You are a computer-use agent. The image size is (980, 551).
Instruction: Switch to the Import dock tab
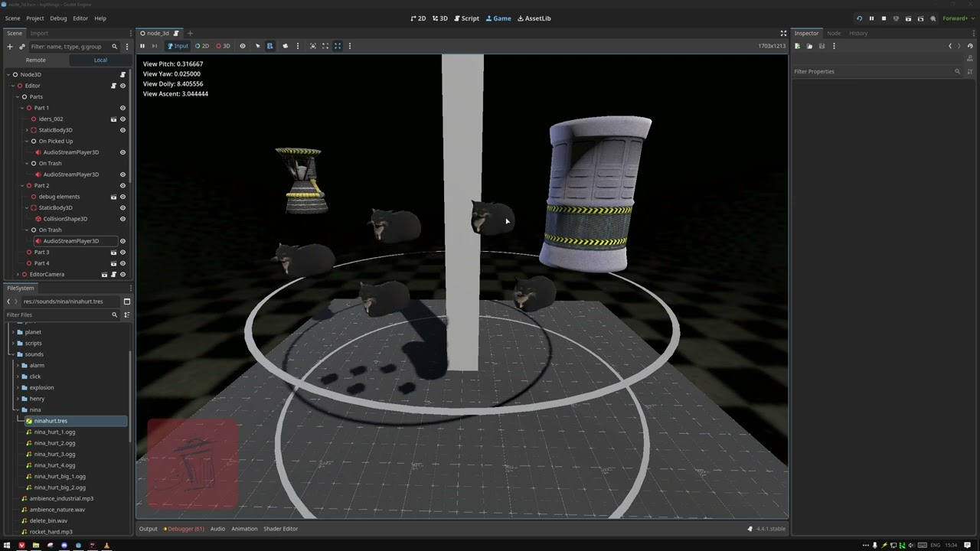point(39,33)
